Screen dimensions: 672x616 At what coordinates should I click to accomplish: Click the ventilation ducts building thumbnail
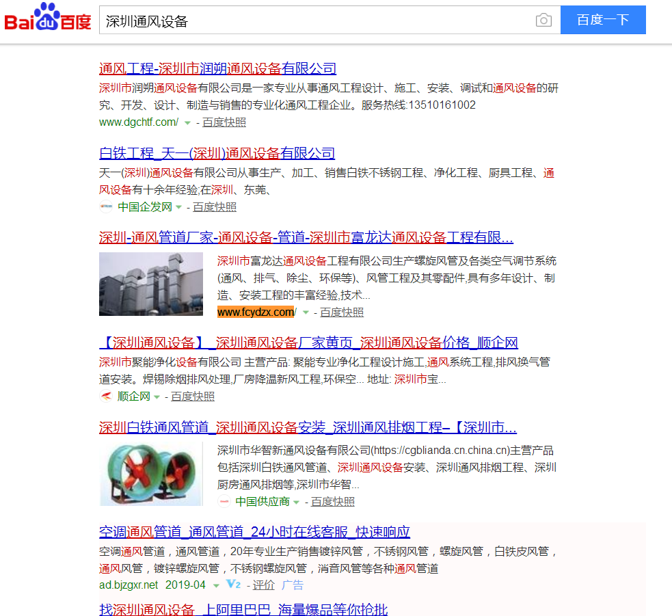pyautogui.click(x=151, y=284)
